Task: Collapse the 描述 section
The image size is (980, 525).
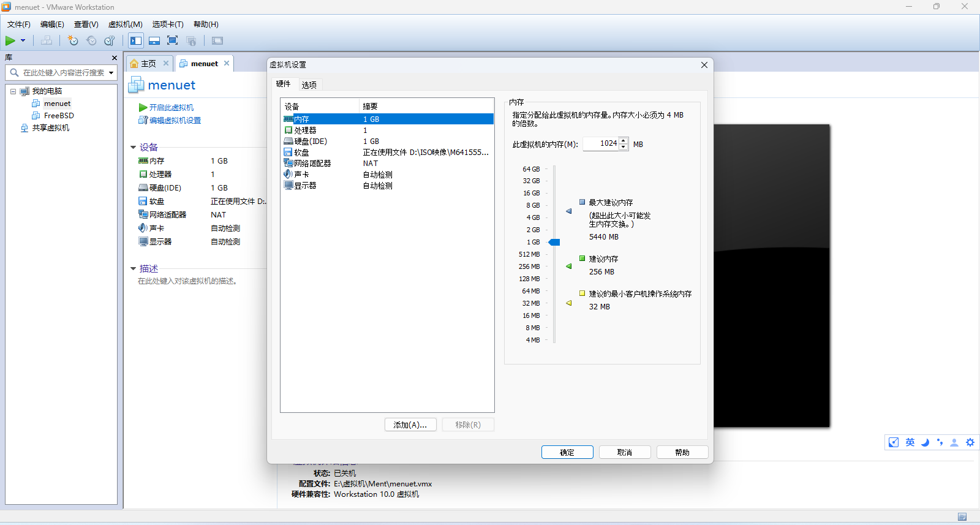Action: point(133,269)
